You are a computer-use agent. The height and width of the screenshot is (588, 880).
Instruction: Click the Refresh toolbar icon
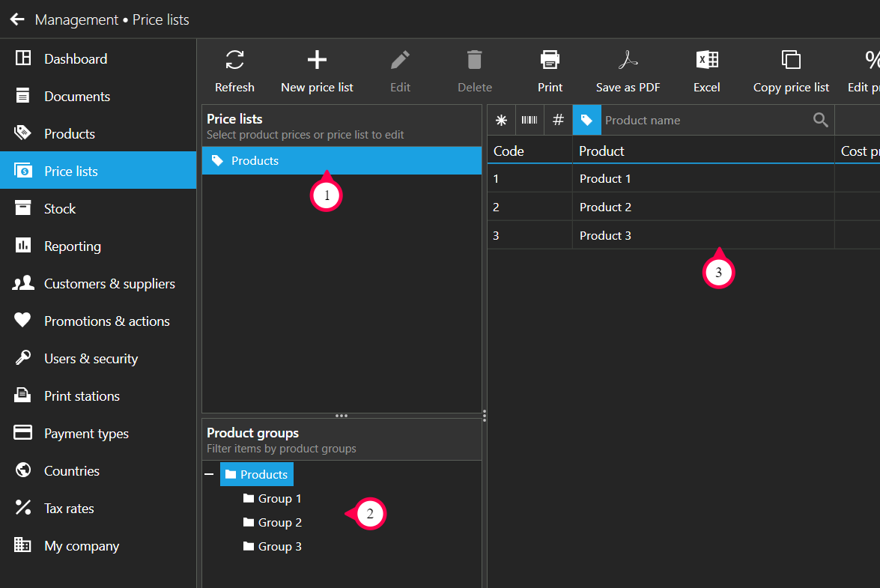(x=234, y=59)
